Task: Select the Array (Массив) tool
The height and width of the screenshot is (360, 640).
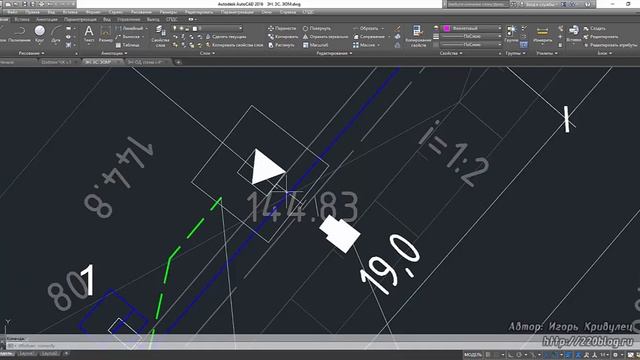Action: (364, 45)
